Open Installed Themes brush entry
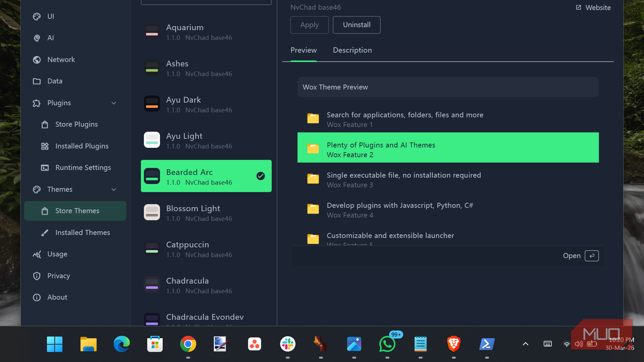 pos(75,233)
